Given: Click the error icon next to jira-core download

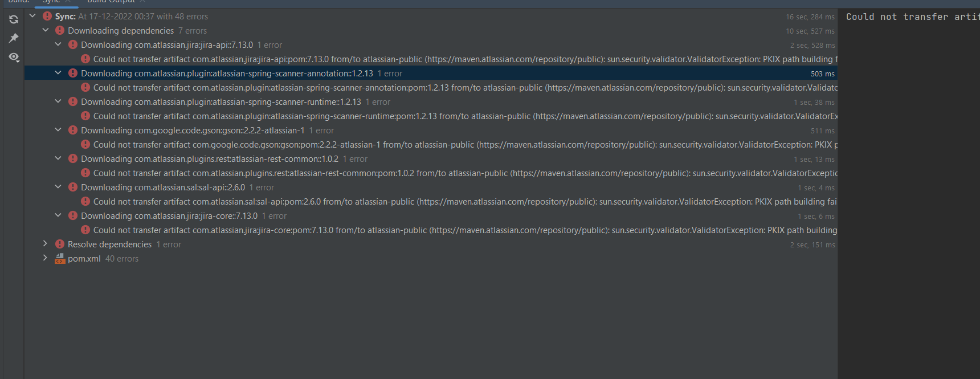Looking at the screenshot, I should point(73,216).
